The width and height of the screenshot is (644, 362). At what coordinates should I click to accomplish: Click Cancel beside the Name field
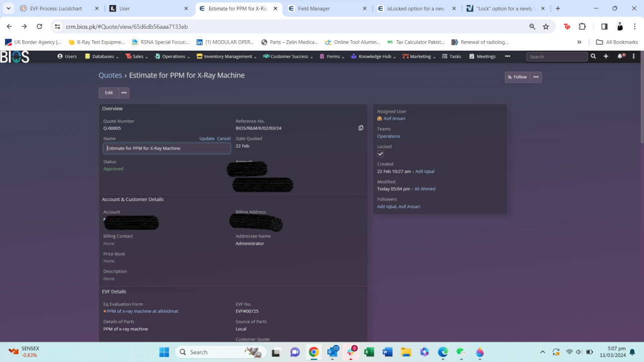224,139
